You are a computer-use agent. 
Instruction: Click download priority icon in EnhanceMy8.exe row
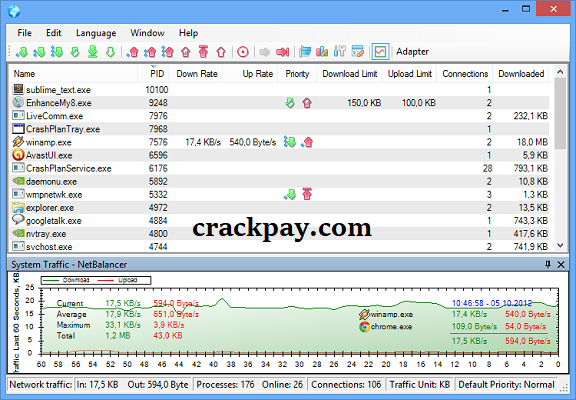point(290,103)
